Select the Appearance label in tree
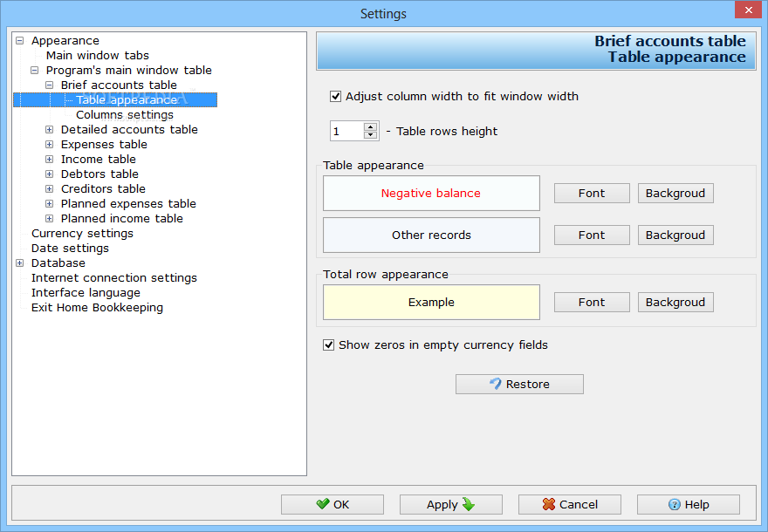The width and height of the screenshot is (768, 532). tap(65, 41)
